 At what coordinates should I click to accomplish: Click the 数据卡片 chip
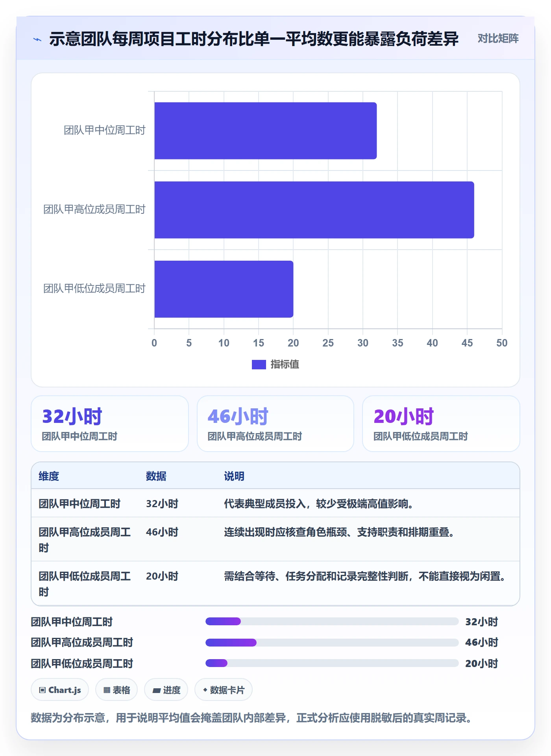click(x=224, y=690)
